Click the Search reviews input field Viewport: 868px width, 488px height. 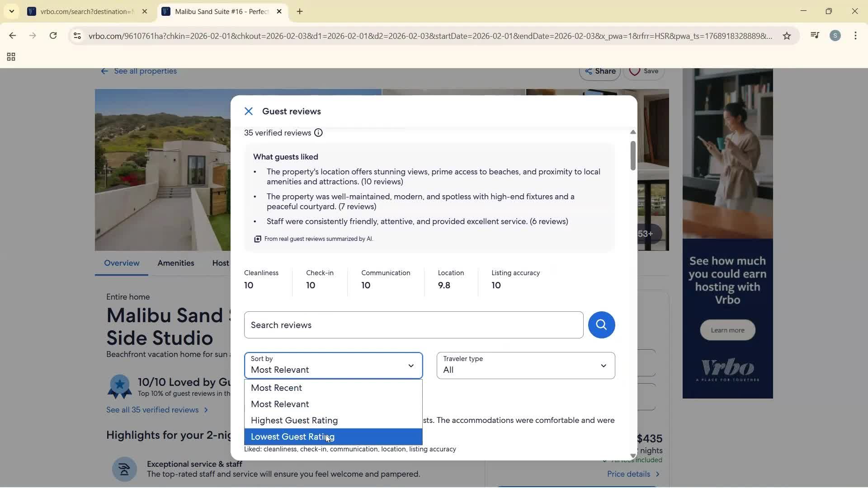(x=413, y=325)
